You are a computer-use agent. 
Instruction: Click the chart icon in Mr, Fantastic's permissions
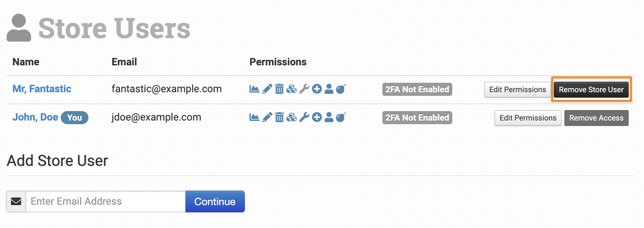(254, 89)
